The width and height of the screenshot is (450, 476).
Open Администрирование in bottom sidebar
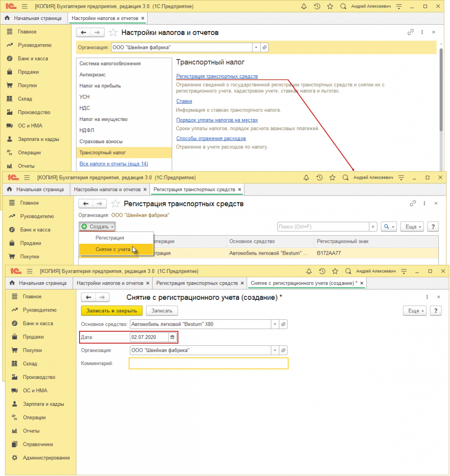pyautogui.click(x=46, y=458)
